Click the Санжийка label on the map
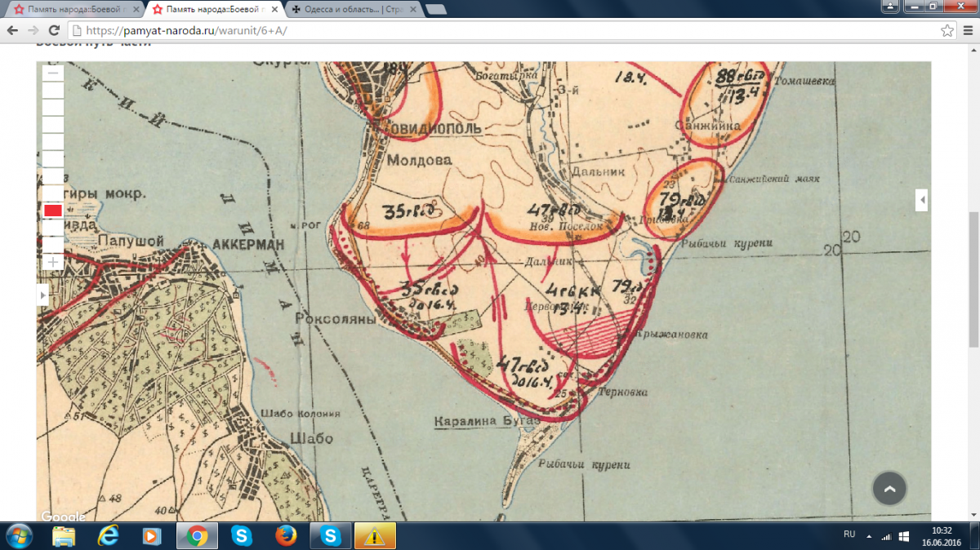Viewport: 980px width, 550px height. click(708, 126)
